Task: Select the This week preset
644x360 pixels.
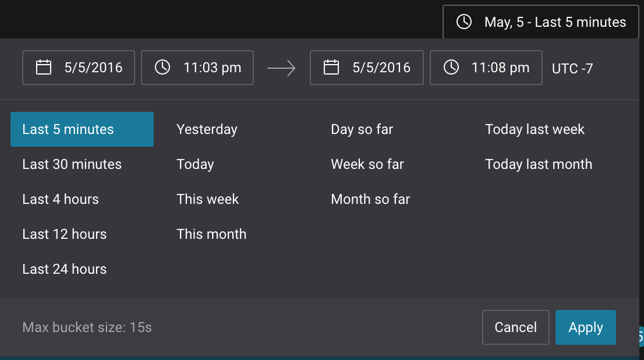Action: click(208, 199)
